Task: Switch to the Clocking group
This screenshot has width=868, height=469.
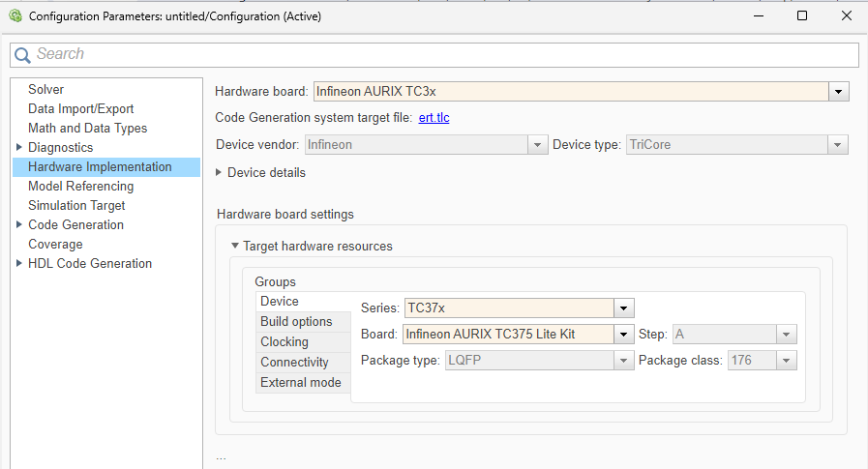Action: (x=284, y=341)
